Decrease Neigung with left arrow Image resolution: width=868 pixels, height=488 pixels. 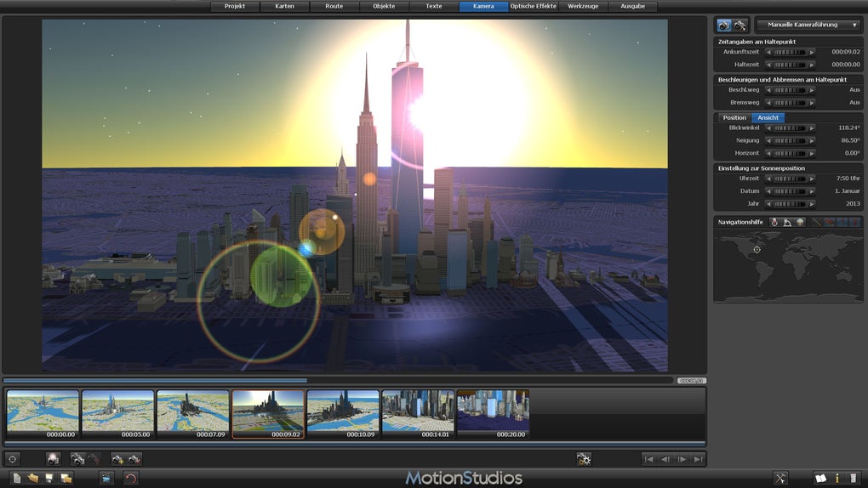click(x=768, y=141)
